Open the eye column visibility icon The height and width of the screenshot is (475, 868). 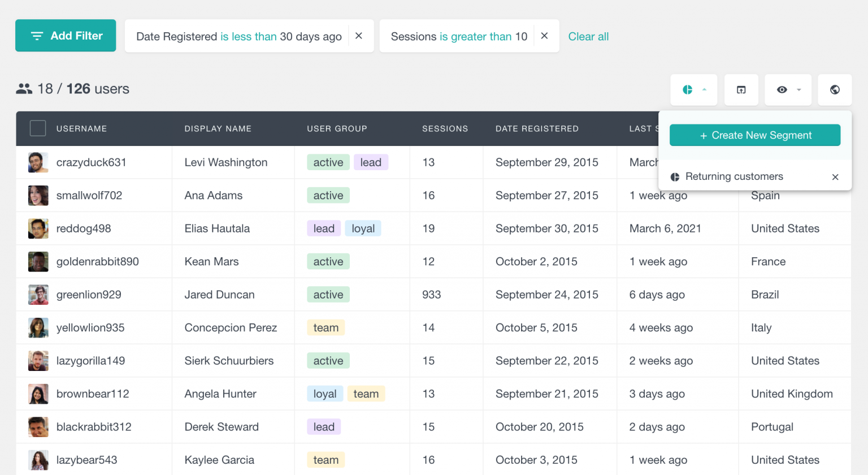tap(782, 89)
